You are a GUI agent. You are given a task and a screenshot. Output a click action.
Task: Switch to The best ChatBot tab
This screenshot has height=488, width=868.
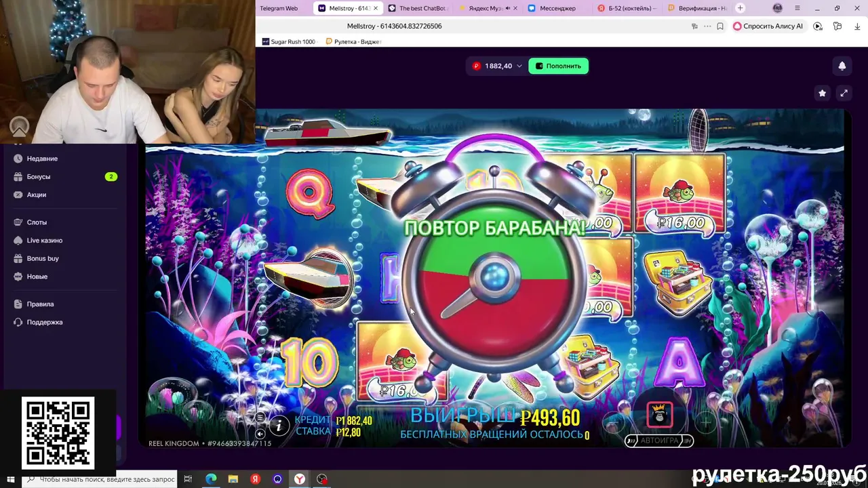pos(418,8)
